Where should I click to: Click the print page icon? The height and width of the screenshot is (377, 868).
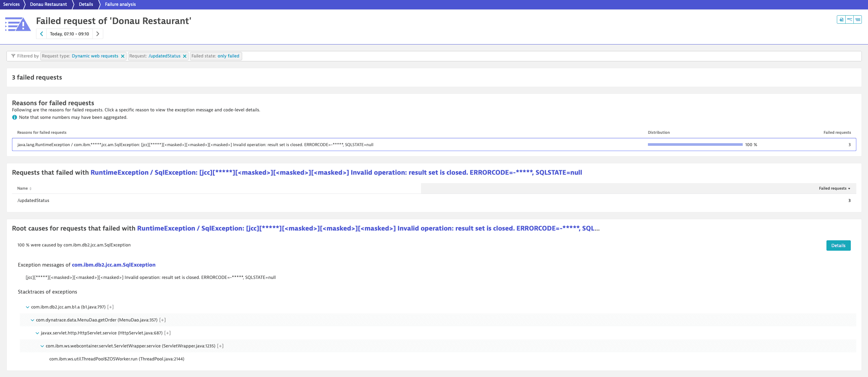coord(841,19)
